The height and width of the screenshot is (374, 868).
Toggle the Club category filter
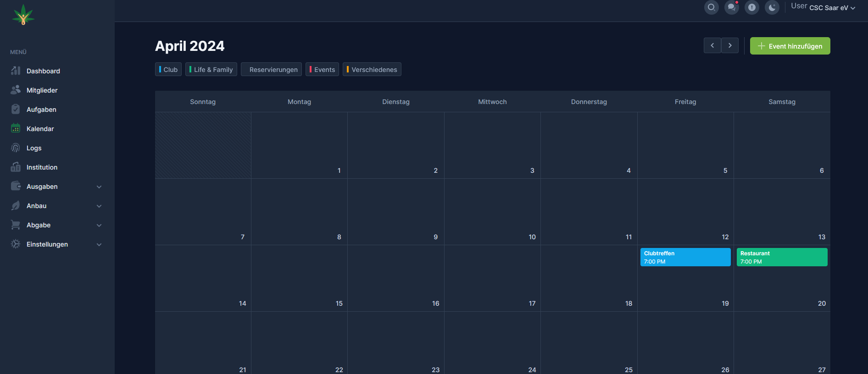tap(168, 69)
